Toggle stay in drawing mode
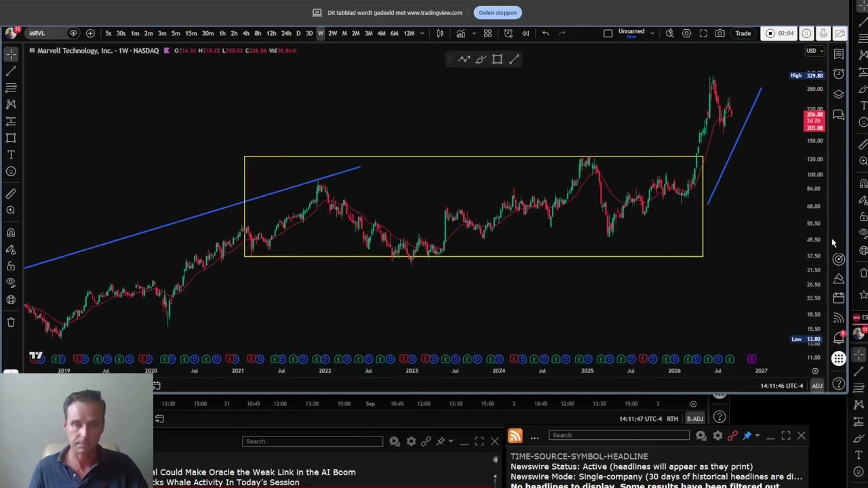868x488 pixels. tap(11, 249)
